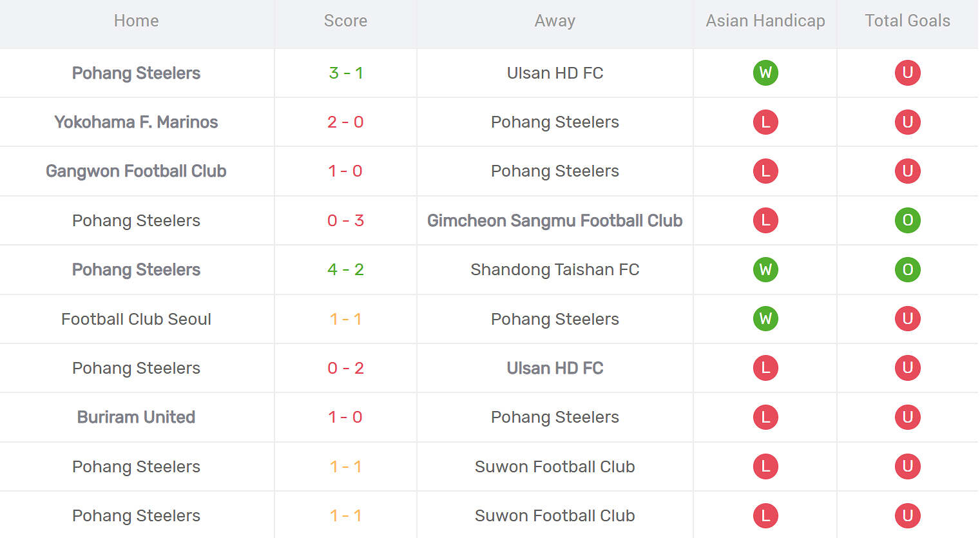Click the L handicap badge in Gangwon Football Club row

(765, 171)
